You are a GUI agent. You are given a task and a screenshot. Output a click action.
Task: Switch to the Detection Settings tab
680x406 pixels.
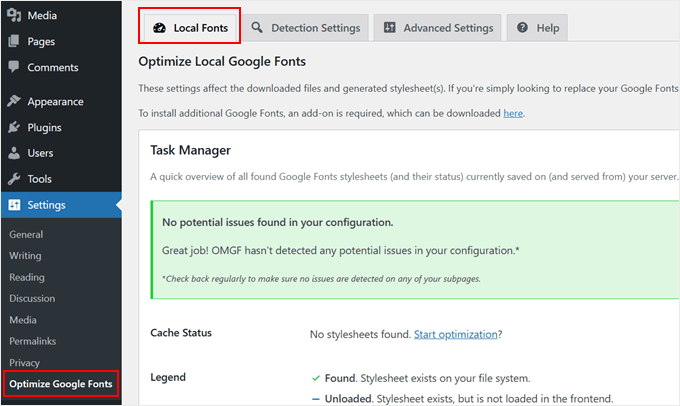point(305,28)
